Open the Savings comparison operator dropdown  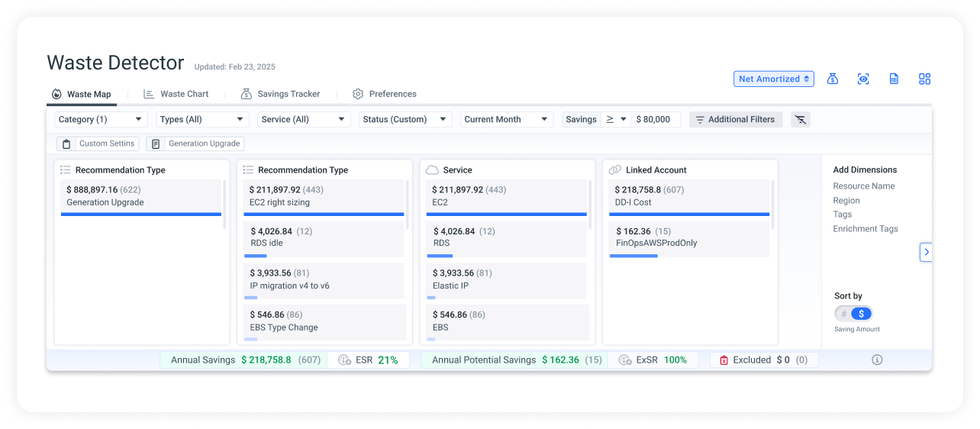(615, 119)
